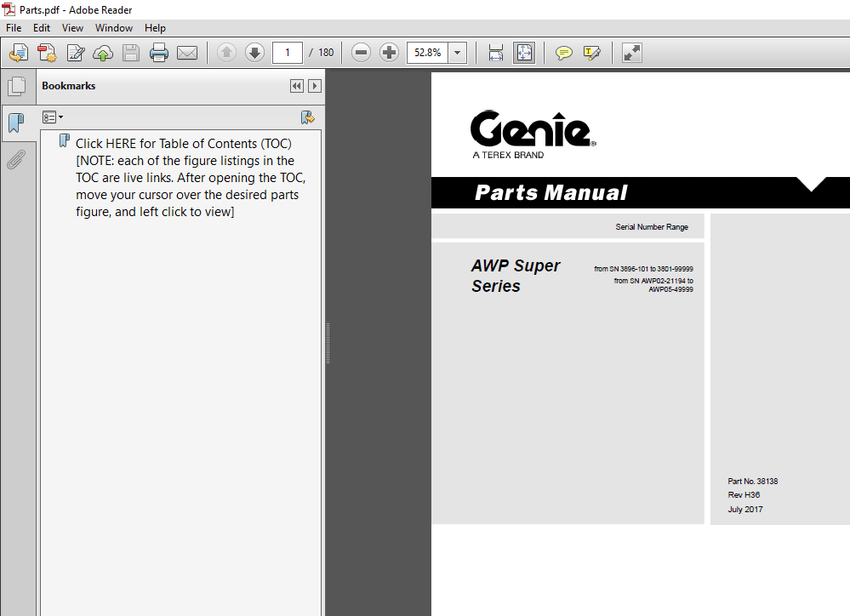Select the Highlight Text tool
The image size is (850, 616).
(x=592, y=52)
